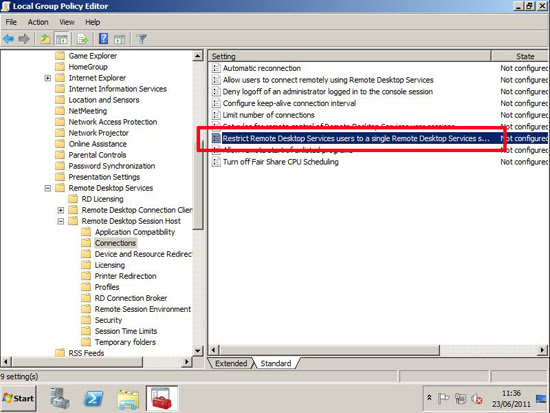The height and width of the screenshot is (413, 550).
Task: Click Local Group Policy Editor title icon
Action: (6, 6)
